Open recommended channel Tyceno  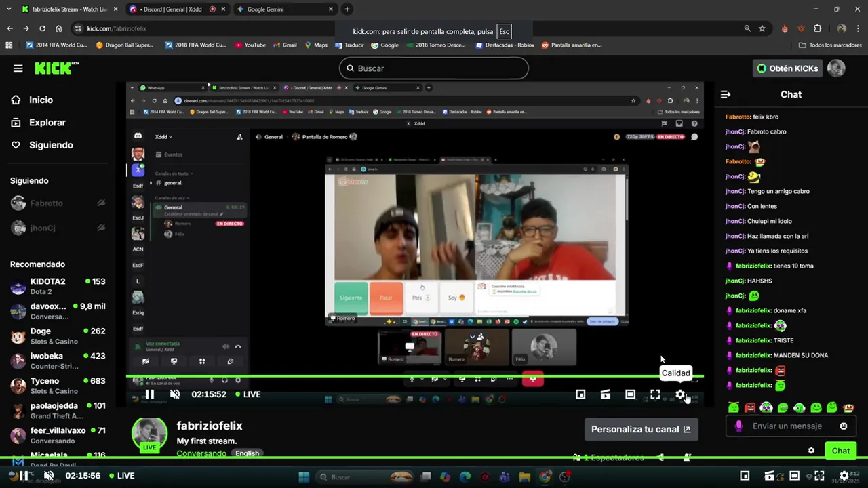tap(58, 386)
